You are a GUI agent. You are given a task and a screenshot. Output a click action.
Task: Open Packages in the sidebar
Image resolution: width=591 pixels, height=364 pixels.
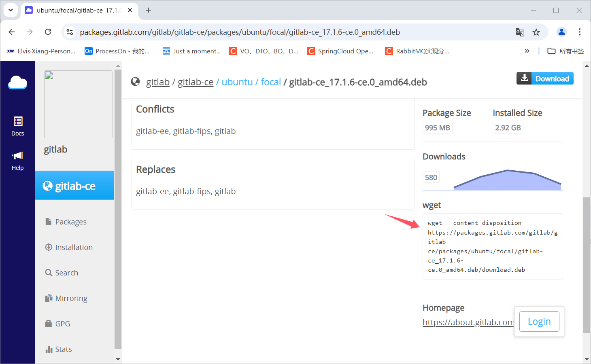coord(66,222)
